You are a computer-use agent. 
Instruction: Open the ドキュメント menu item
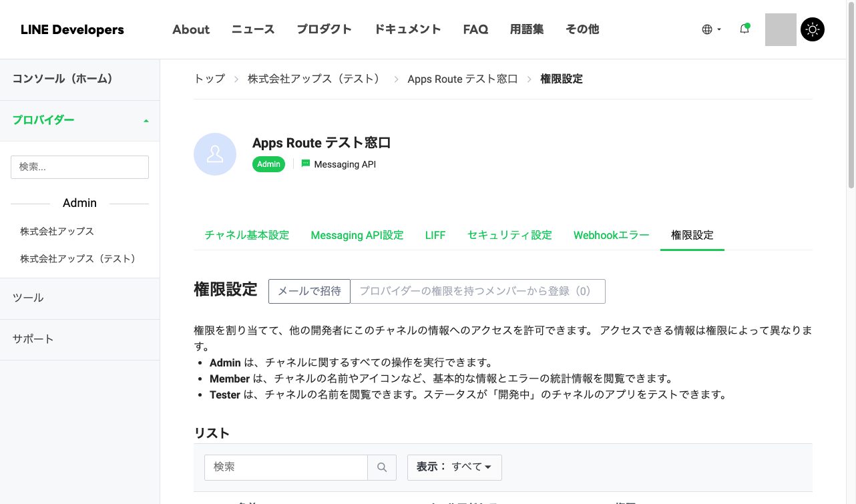(407, 29)
